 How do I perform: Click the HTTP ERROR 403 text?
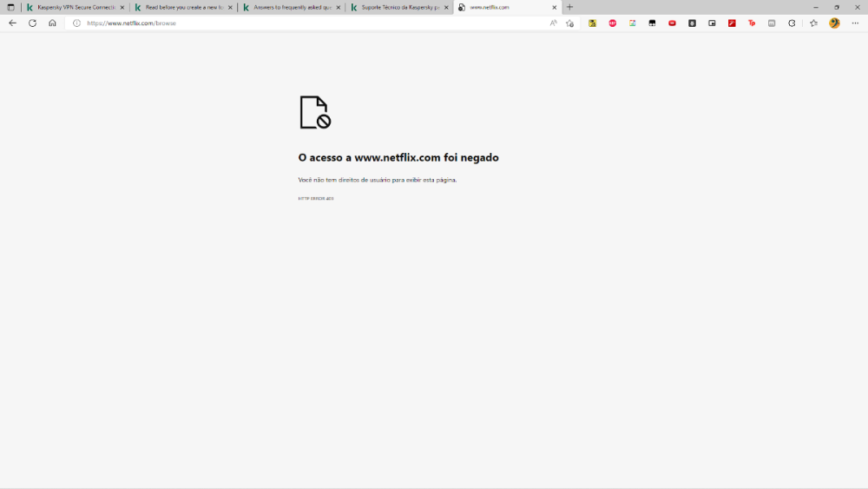[x=316, y=198]
